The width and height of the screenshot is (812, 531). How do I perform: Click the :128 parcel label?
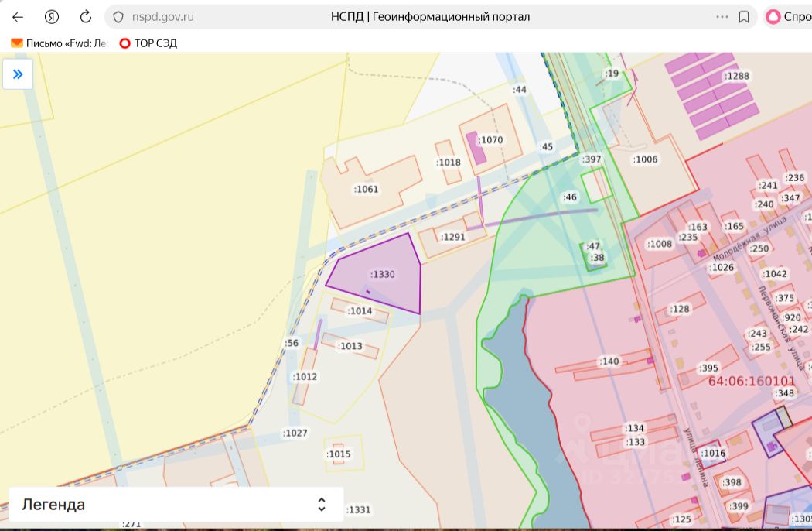tap(680, 310)
